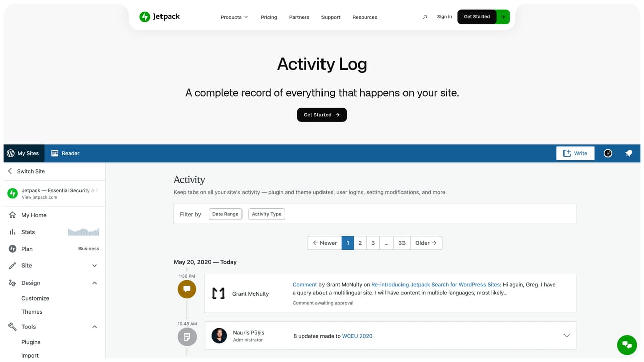Click View jetpack.com site link

39,197
